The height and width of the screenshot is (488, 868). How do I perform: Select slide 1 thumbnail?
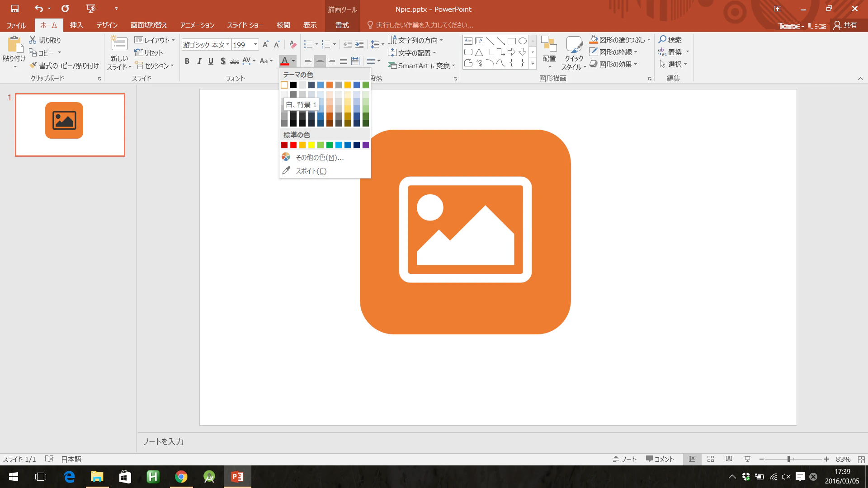[70, 125]
